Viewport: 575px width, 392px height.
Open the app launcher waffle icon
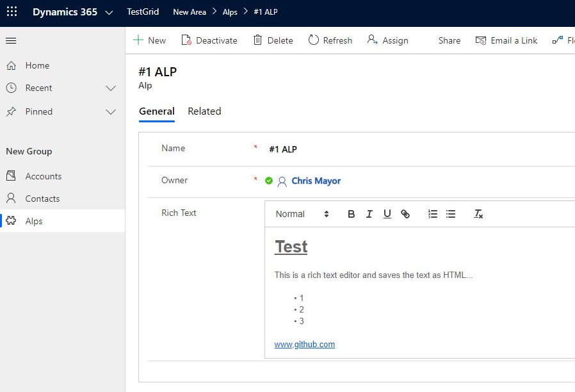point(12,12)
